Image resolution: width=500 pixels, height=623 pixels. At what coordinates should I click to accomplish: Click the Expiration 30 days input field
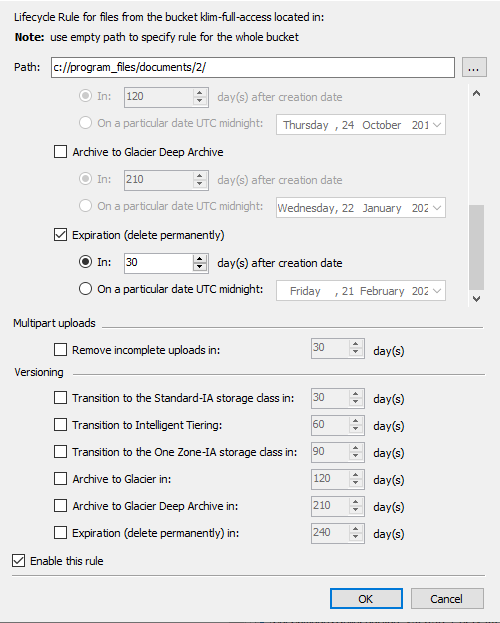(159, 263)
